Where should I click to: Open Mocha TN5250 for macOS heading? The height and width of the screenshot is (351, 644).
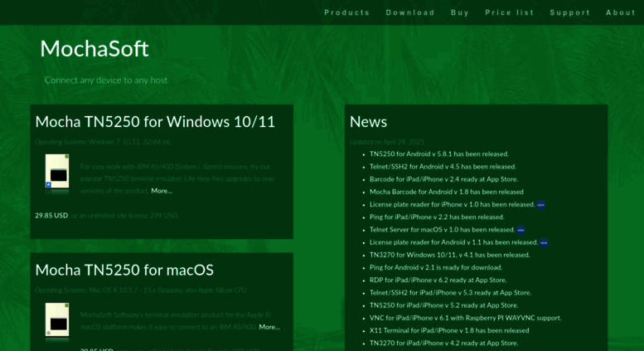coord(124,270)
